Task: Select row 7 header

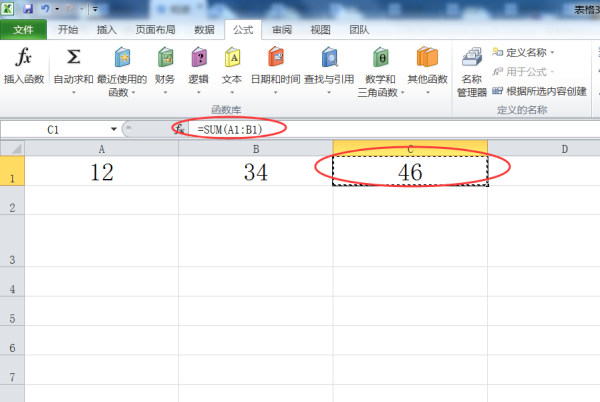Action: 12,370
